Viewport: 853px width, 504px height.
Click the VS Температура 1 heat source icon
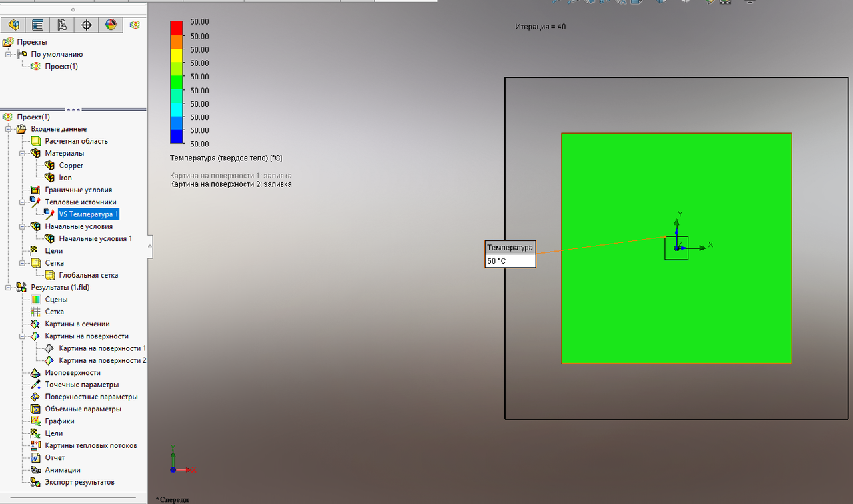(x=50, y=214)
